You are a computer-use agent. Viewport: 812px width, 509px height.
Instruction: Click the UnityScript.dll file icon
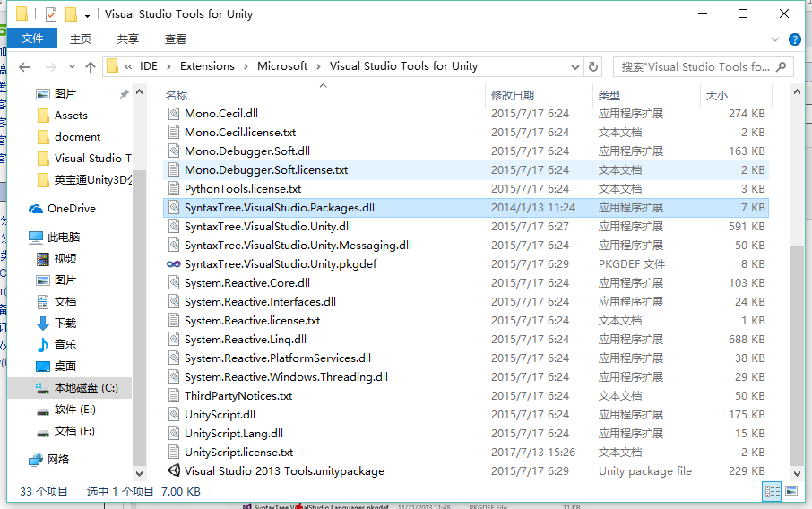point(174,414)
